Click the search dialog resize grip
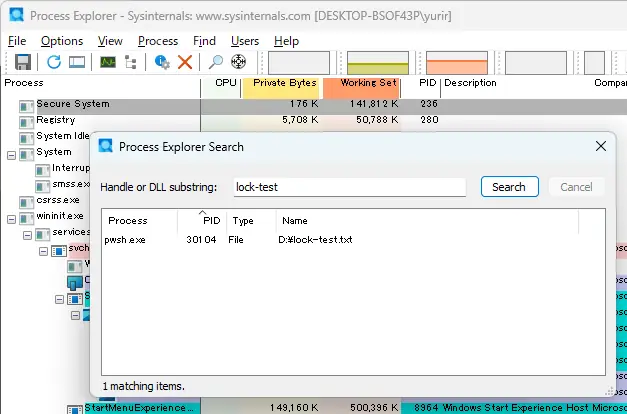Viewport: 627px width, 414px height. click(609, 390)
